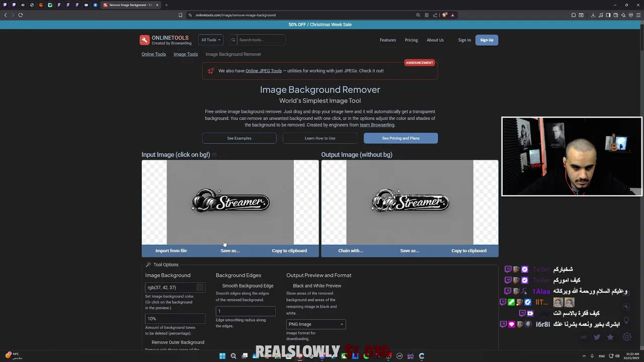Screen dimensions: 644x362
Task: Open Windows taskbar search
Action: (233, 356)
